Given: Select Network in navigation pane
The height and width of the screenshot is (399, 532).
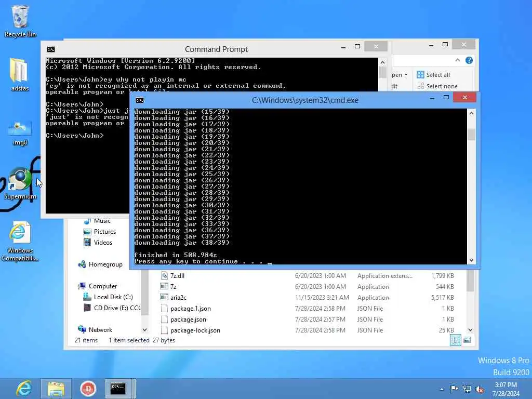Looking at the screenshot, I should pos(96,329).
